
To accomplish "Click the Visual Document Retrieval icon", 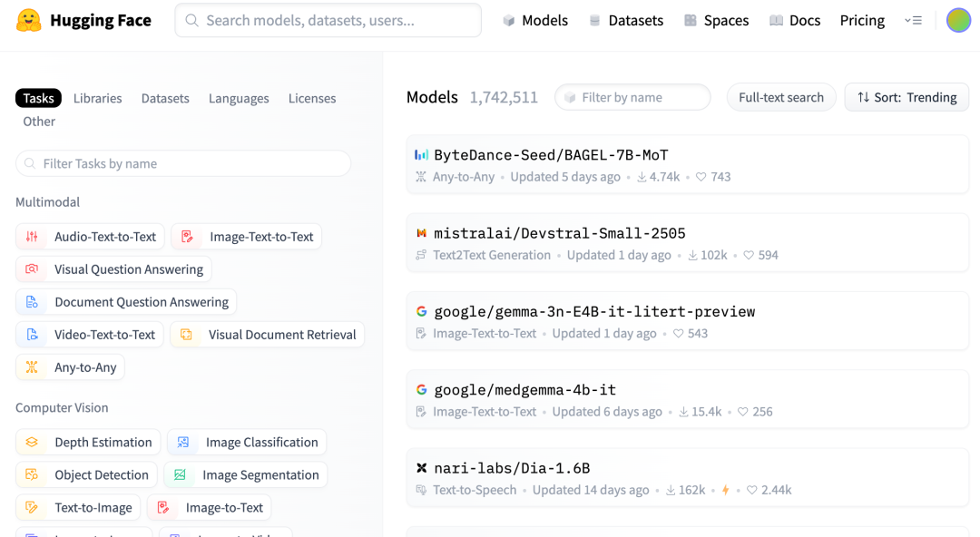I will 186,335.
